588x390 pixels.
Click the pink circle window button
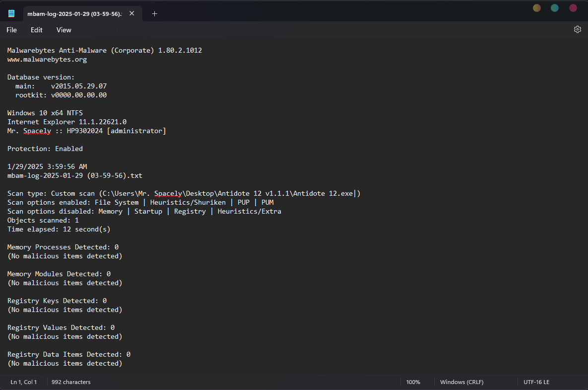(573, 8)
